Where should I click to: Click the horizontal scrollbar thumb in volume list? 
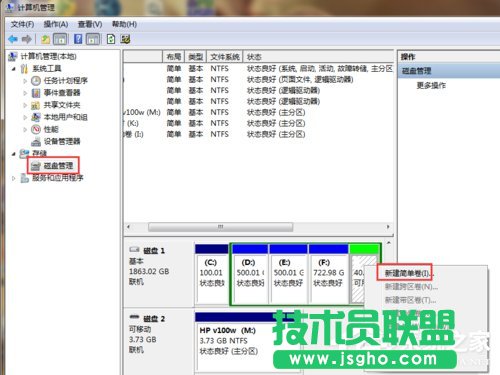pos(221,227)
